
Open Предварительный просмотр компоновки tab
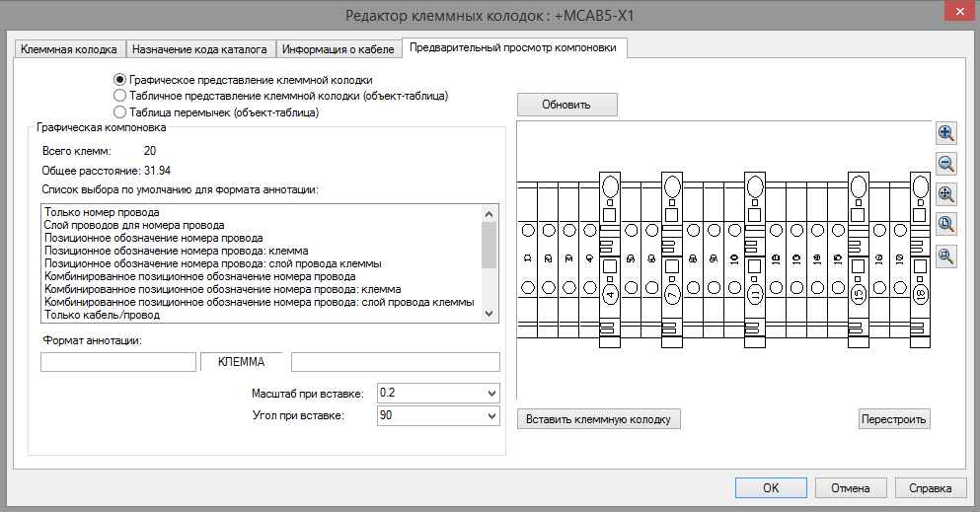[513, 47]
